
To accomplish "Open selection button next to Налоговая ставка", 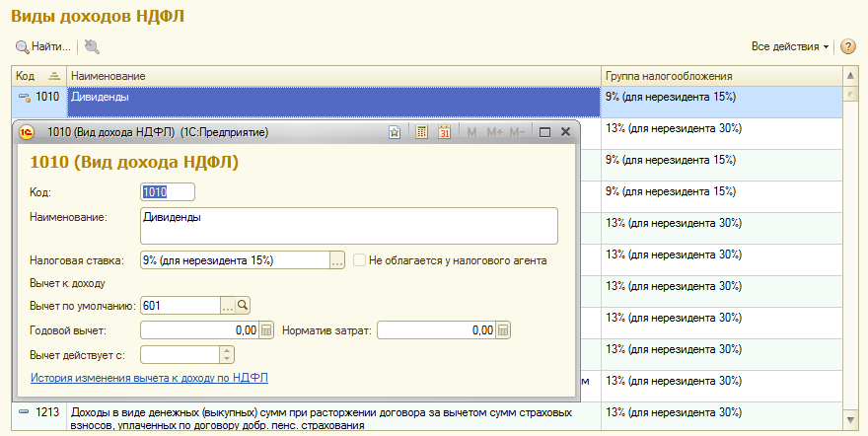I will point(337,260).
